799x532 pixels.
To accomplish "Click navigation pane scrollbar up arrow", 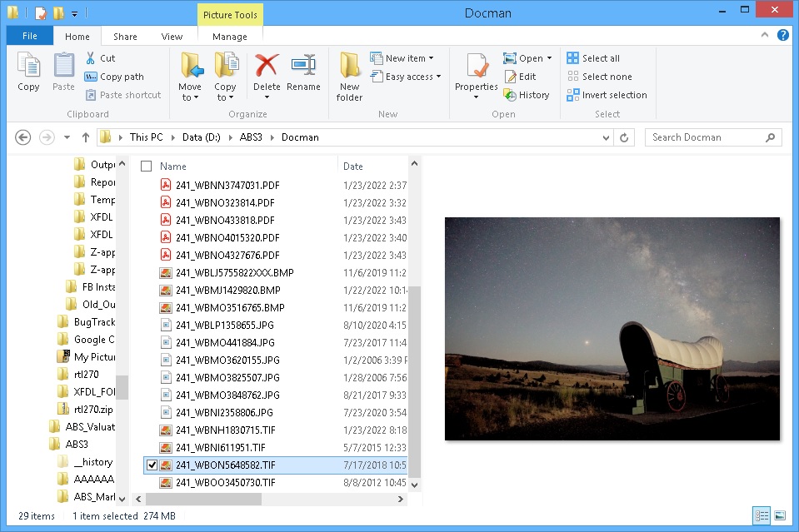I will pos(122,164).
